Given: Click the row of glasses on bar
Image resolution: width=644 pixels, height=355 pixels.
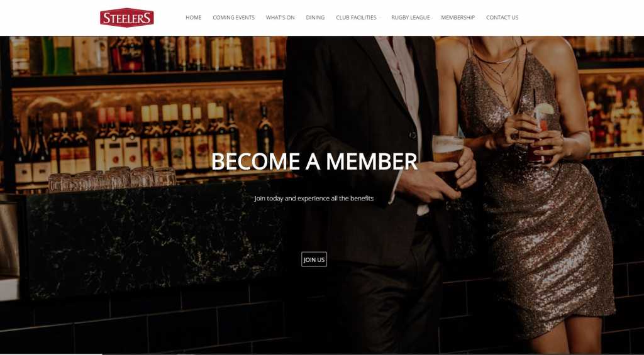Looking at the screenshot, I should point(112,179).
